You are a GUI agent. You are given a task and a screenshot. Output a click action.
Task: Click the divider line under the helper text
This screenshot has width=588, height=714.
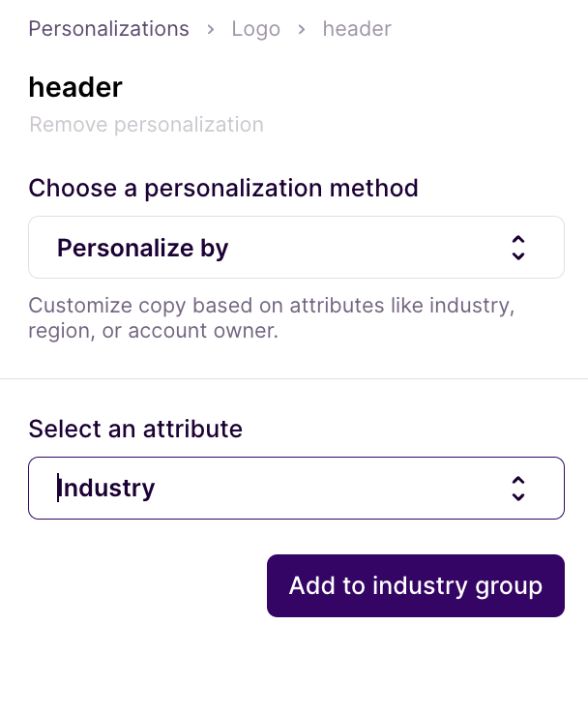pos(294,378)
